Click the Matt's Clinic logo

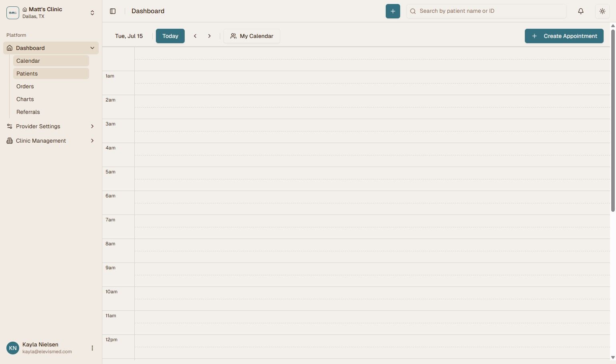click(x=13, y=13)
